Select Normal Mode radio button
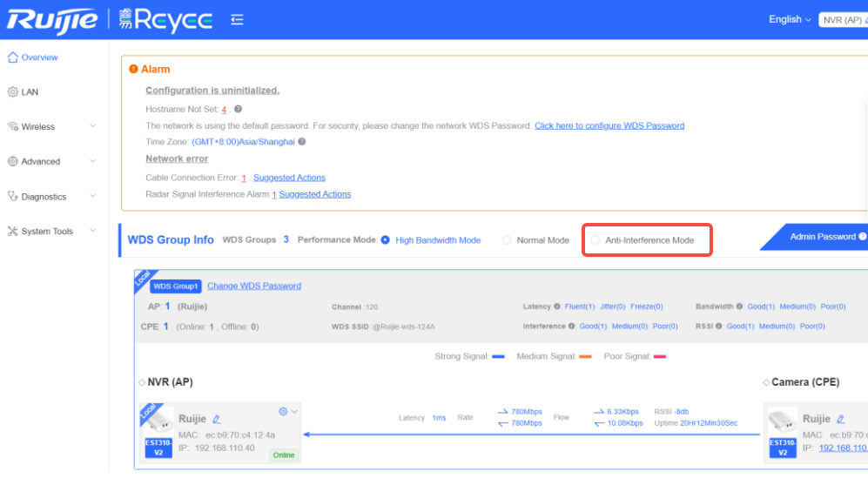The image size is (868, 492). (x=507, y=240)
